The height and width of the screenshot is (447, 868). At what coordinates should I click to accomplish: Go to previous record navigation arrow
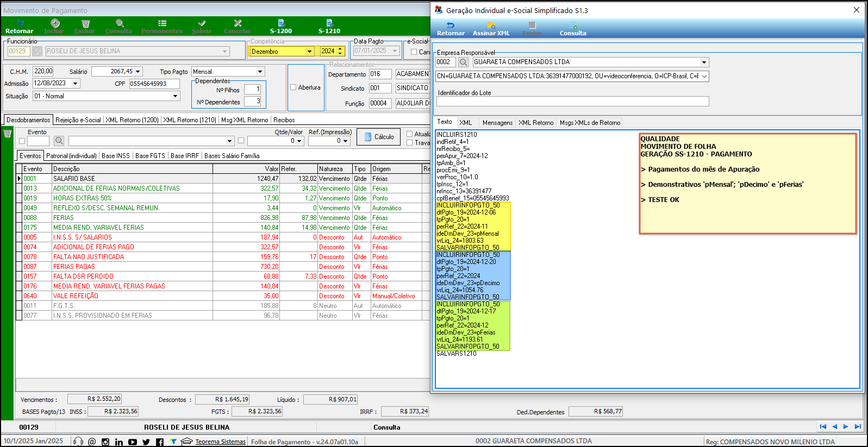[835, 427]
